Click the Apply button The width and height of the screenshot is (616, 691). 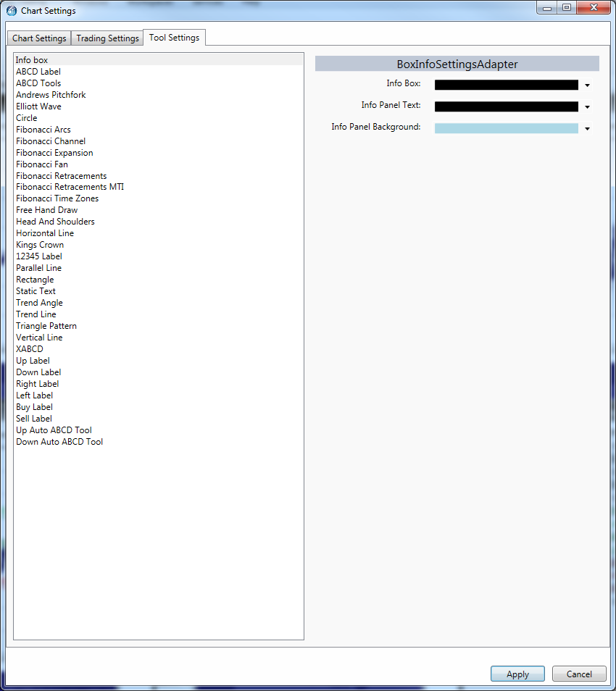click(x=517, y=674)
